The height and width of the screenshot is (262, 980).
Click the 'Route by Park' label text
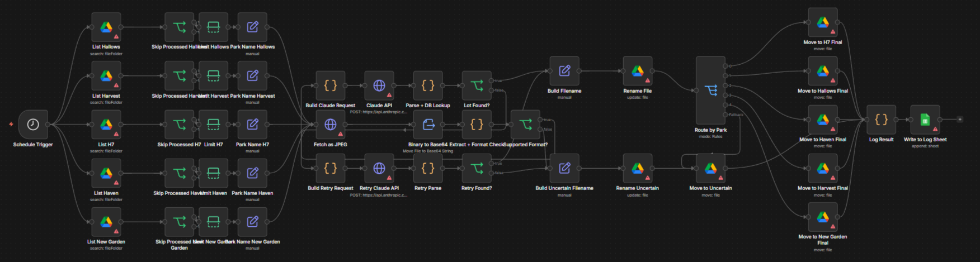[710, 130]
